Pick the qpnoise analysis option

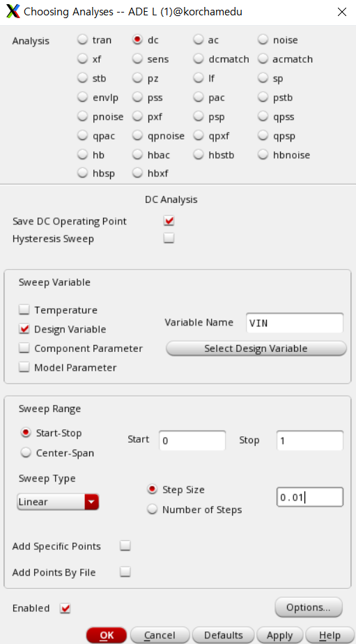[x=137, y=135]
